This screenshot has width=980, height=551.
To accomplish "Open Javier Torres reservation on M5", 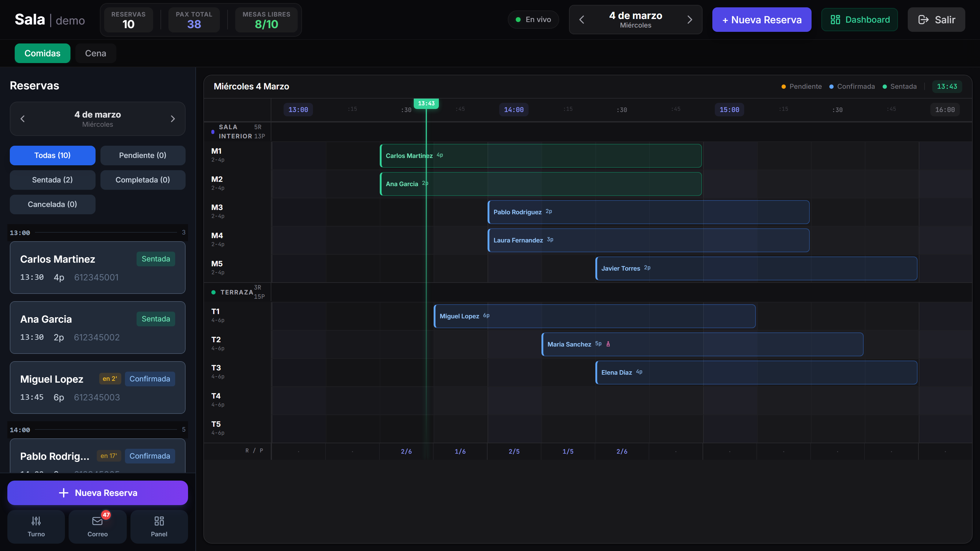I will (x=756, y=268).
